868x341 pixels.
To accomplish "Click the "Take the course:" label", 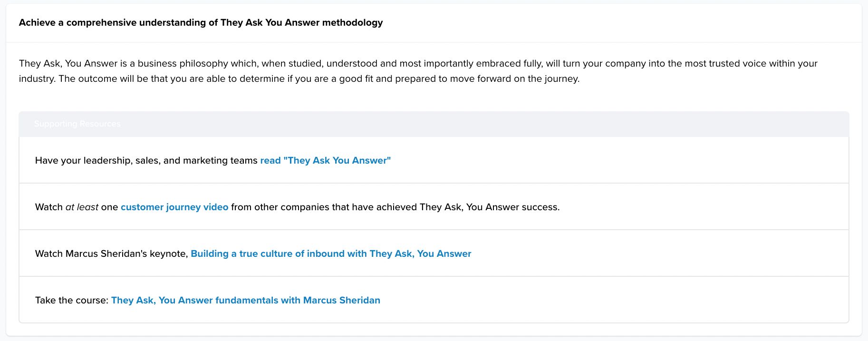I will point(72,301).
